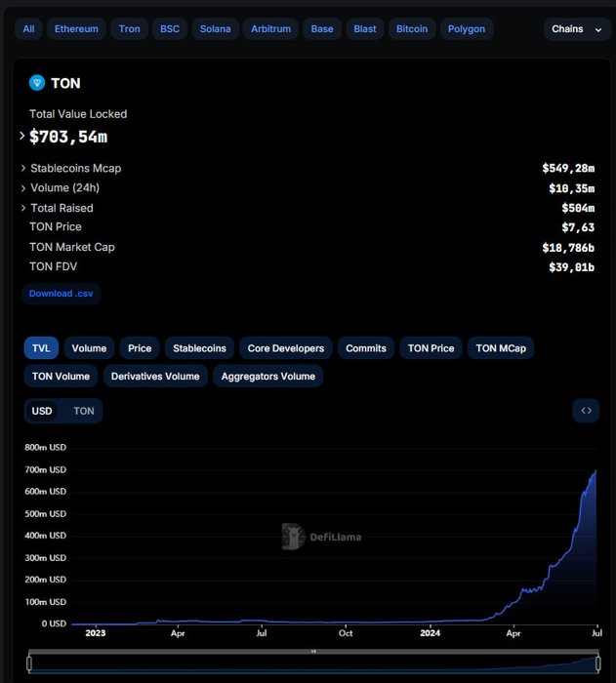
Task: Switch chart denomination to USD
Action: click(x=42, y=411)
